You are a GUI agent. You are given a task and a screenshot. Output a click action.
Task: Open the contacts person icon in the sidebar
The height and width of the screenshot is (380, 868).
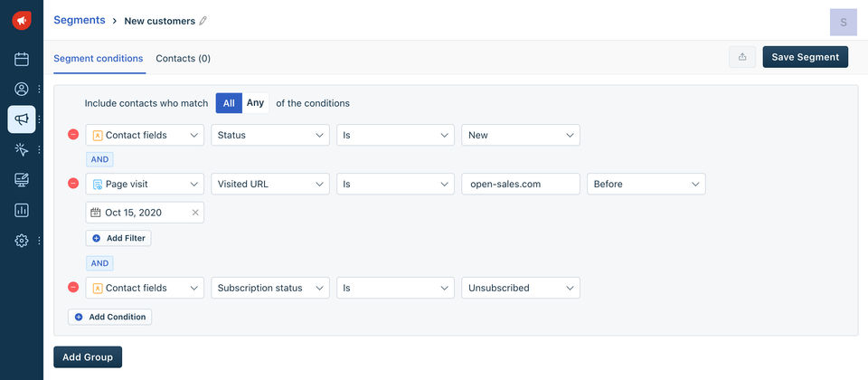22,89
